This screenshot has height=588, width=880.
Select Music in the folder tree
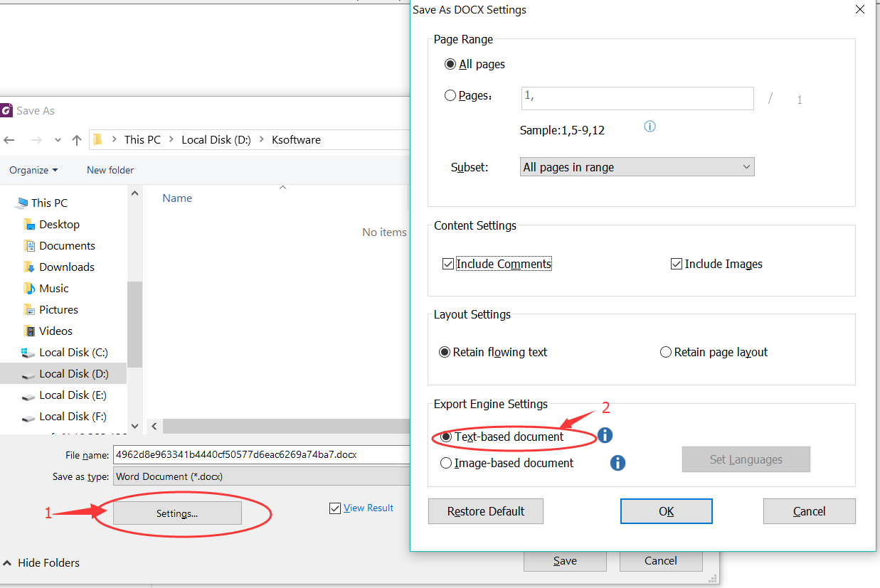click(x=53, y=289)
